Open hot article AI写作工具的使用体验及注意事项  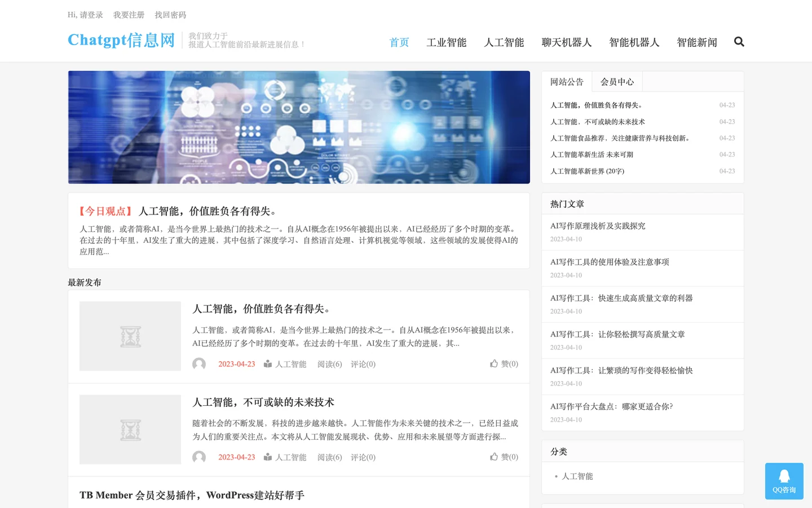(610, 262)
